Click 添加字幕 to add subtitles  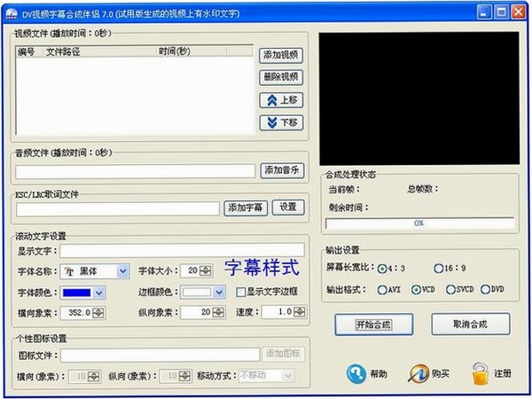point(246,208)
